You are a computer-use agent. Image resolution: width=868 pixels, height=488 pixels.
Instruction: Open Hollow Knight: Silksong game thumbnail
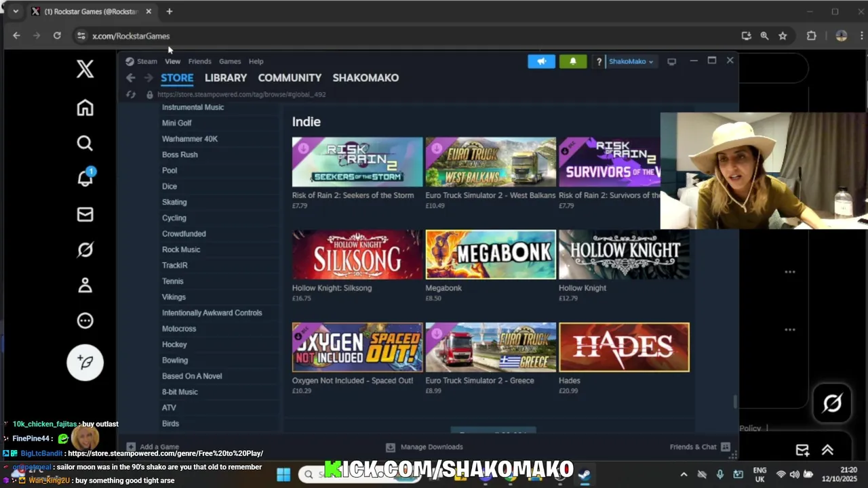point(357,255)
